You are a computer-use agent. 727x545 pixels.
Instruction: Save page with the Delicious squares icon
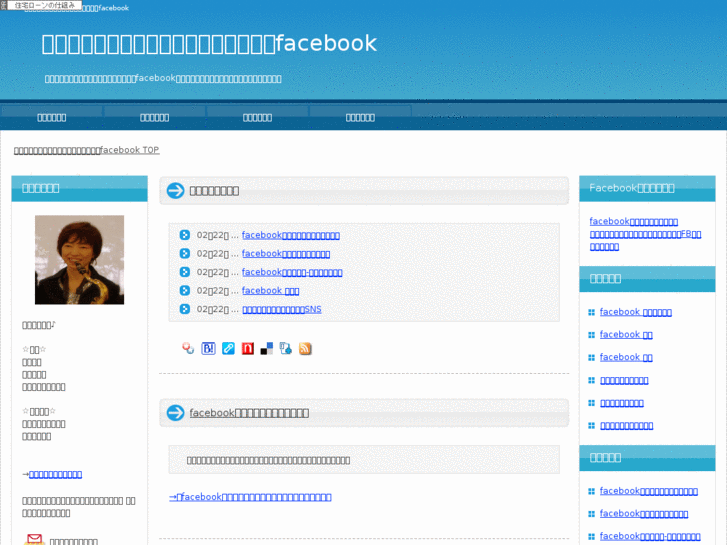tap(267, 348)
